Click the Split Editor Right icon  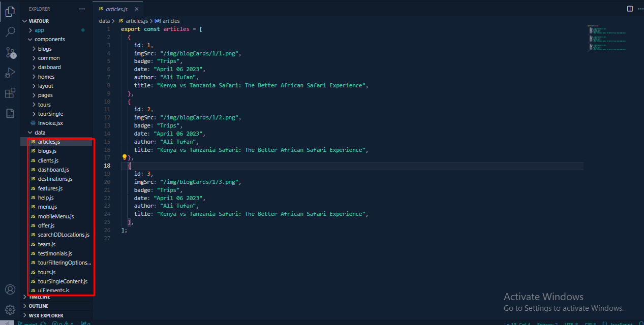630,9
